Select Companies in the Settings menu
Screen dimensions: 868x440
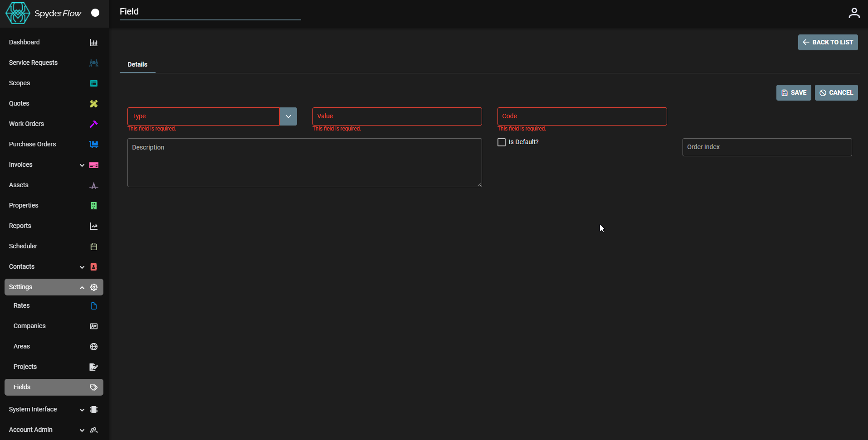tap(29, 326)
